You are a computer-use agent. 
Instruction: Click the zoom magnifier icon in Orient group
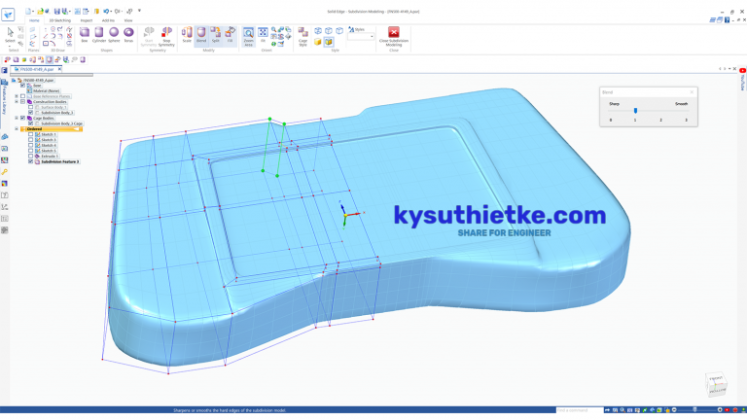274,30
